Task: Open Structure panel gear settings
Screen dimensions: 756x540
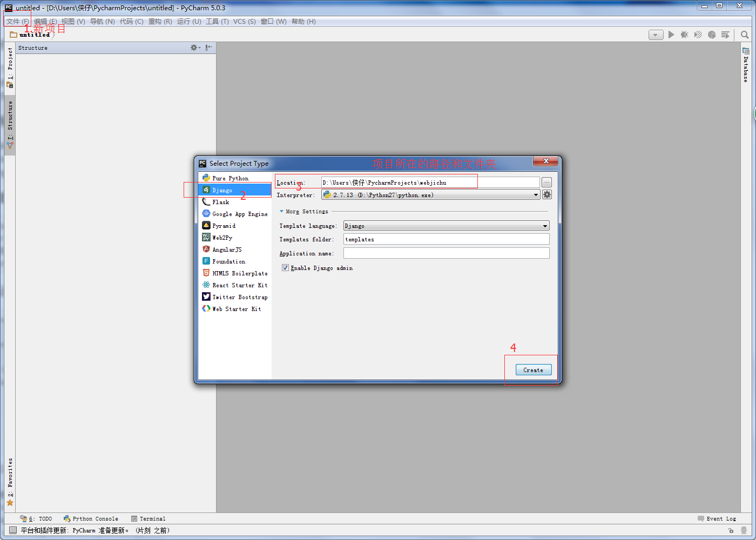Action: pyautogui.click(x=195, y=48)
